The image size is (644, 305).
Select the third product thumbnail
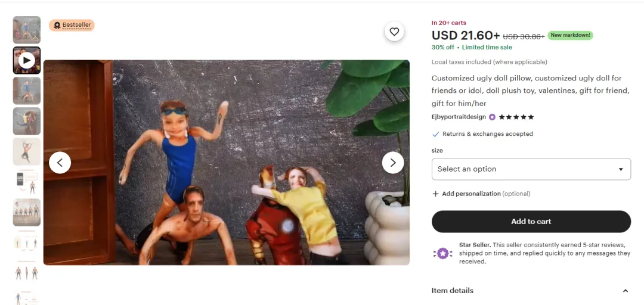(26, 91)
